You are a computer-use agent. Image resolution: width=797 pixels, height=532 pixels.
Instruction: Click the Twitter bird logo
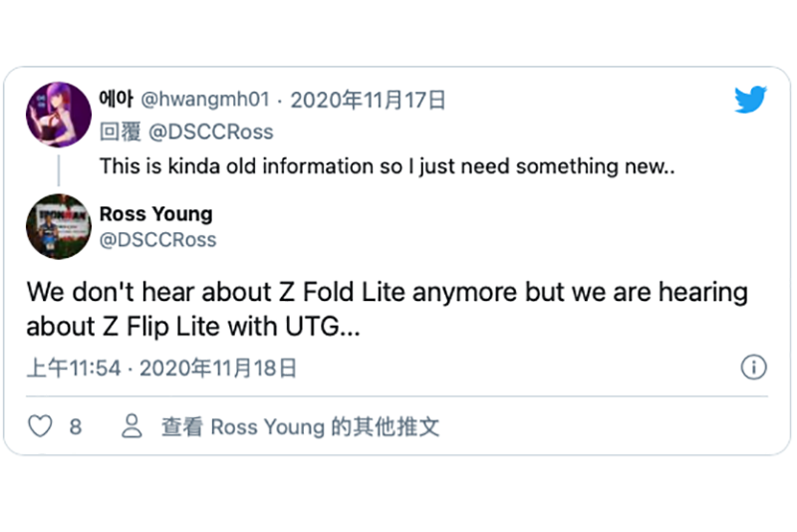(749, 100)
